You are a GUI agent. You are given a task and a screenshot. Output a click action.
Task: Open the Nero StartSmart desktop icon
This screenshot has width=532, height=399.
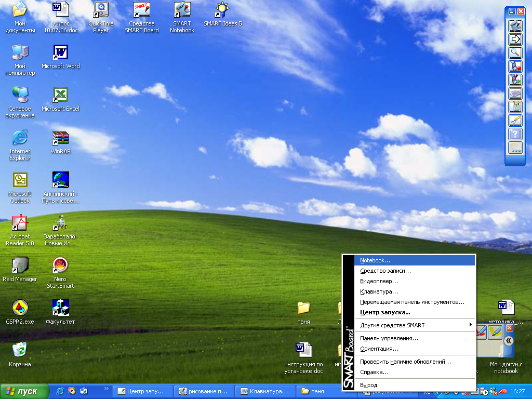tap(60, 273)
